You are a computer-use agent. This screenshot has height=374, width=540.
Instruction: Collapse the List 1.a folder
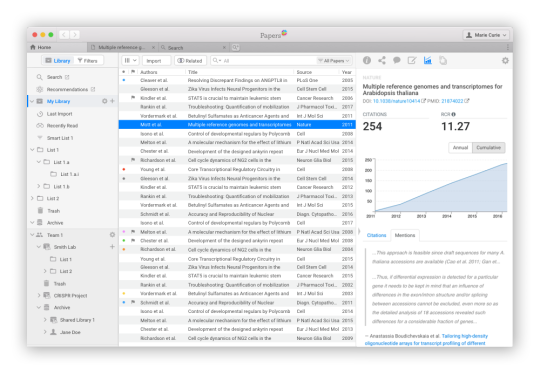pyautogui.click(x=39, y=162)
